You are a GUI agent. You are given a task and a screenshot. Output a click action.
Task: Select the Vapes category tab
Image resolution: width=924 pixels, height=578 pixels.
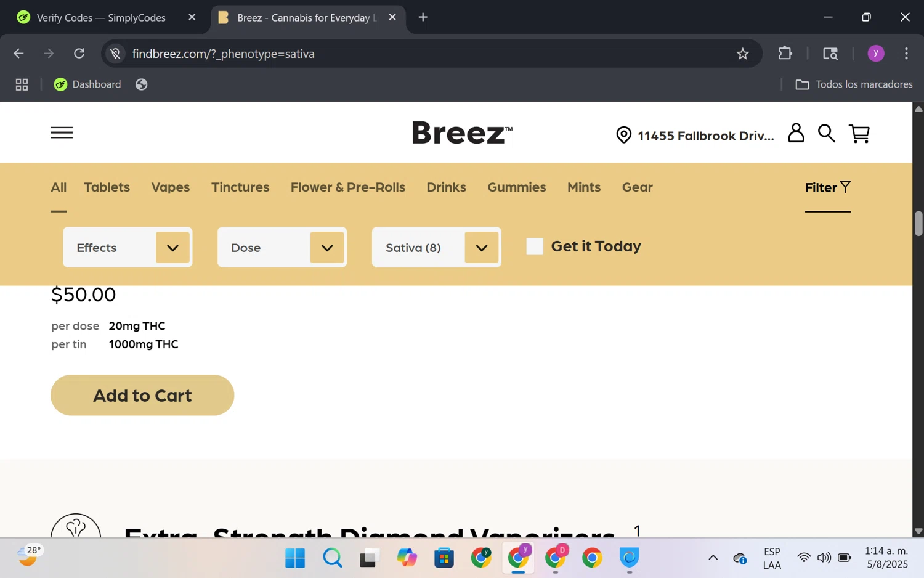pyautogui.click(x=171, y=187)
